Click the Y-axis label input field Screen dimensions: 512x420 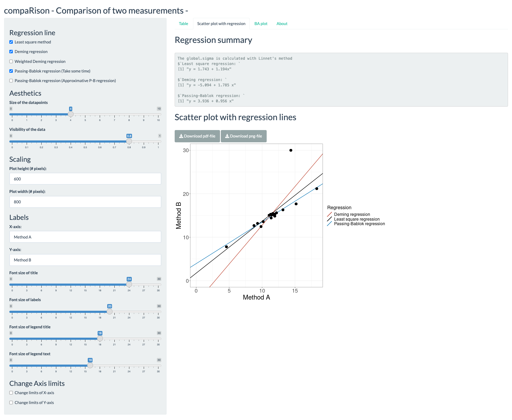(85, 260)
